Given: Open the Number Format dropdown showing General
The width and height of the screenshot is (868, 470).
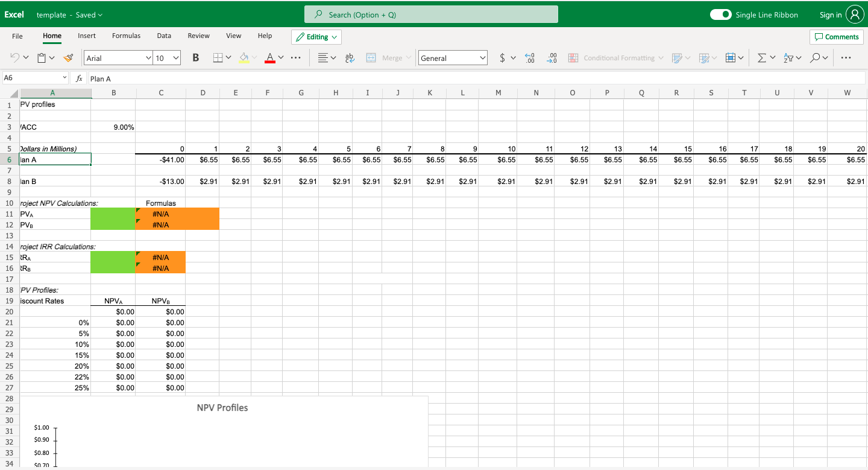Looking at the screenshot, I should point(453,57).
